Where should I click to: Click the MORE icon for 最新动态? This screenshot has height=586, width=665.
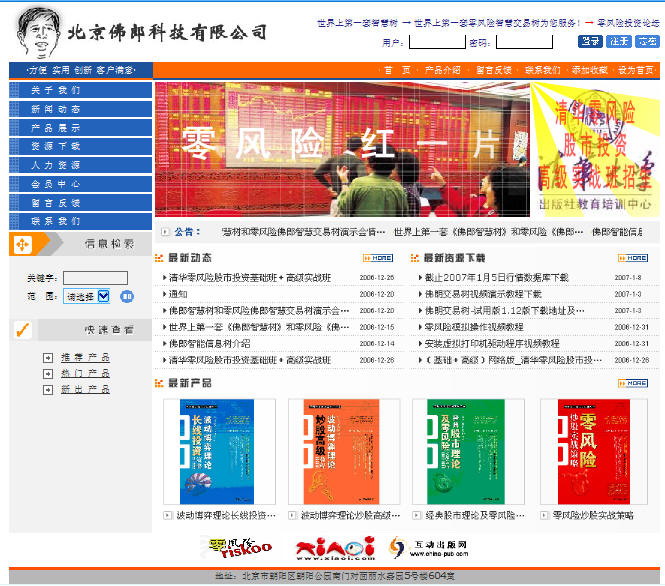(378, 258)
